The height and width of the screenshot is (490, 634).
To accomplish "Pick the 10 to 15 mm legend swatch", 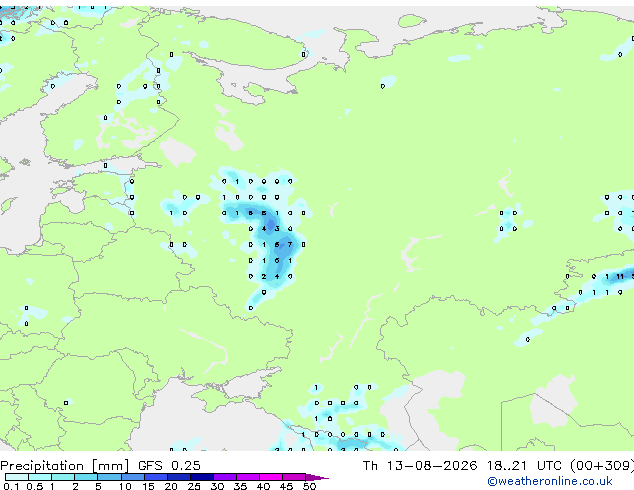I will click(x=132, y=477).
